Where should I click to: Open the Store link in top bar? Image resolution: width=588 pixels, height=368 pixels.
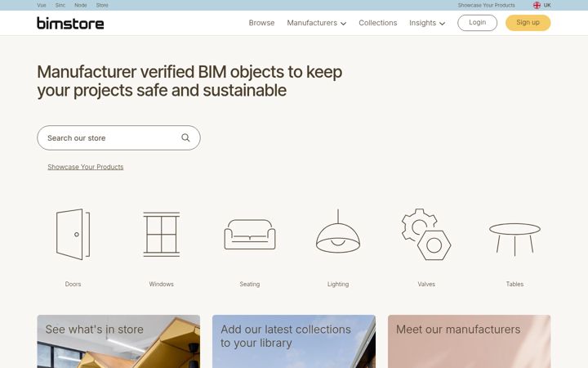point(102,5)
